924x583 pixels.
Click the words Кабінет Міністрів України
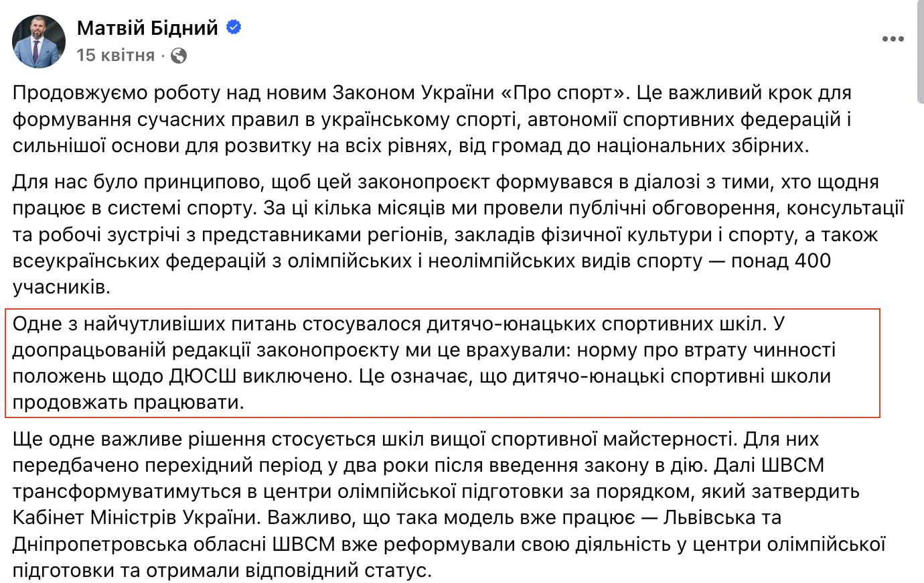134,517
